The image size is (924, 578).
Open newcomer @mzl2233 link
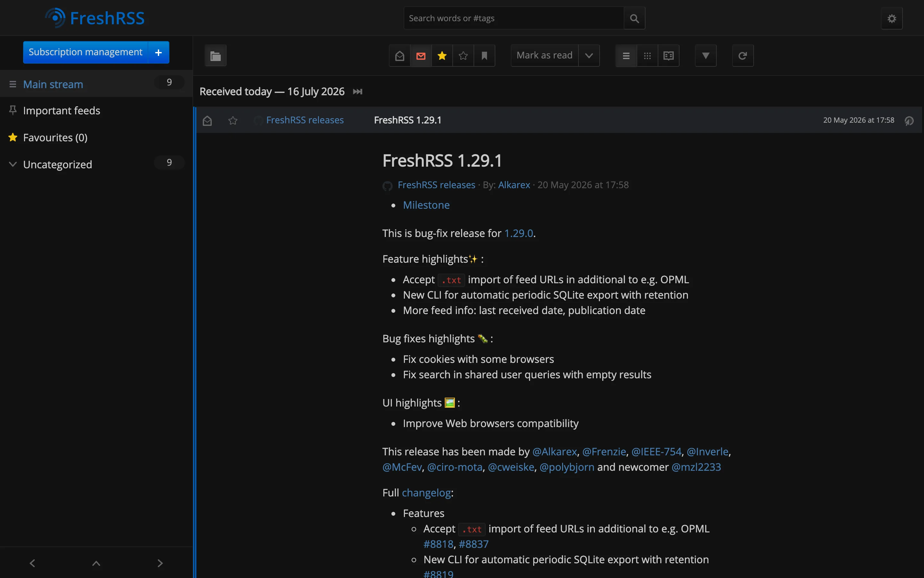click(696, 467)
